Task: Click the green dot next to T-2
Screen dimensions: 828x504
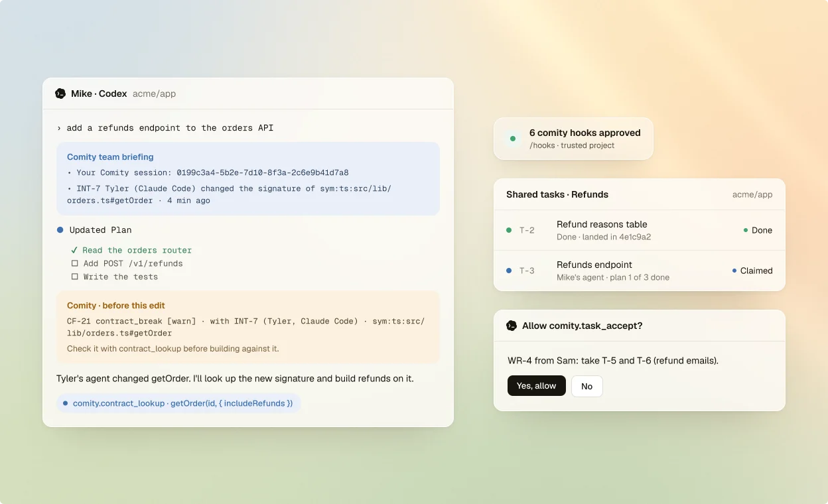Action: click(509, 230)
